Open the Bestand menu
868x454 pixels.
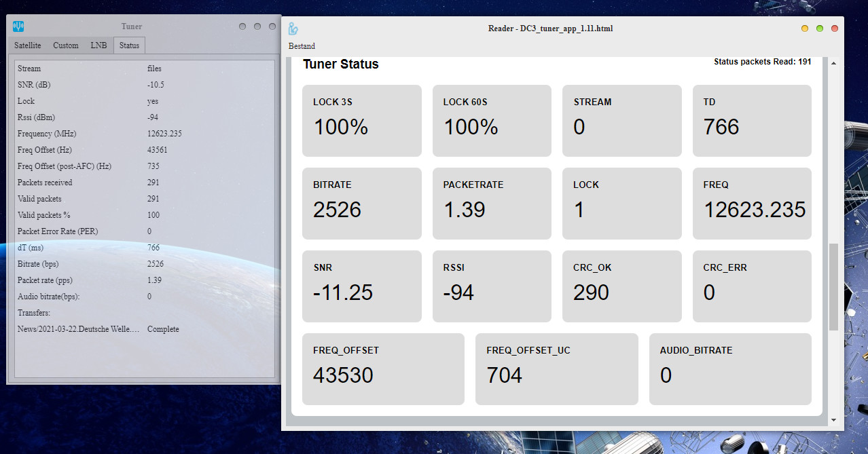(x=302, y=46)
